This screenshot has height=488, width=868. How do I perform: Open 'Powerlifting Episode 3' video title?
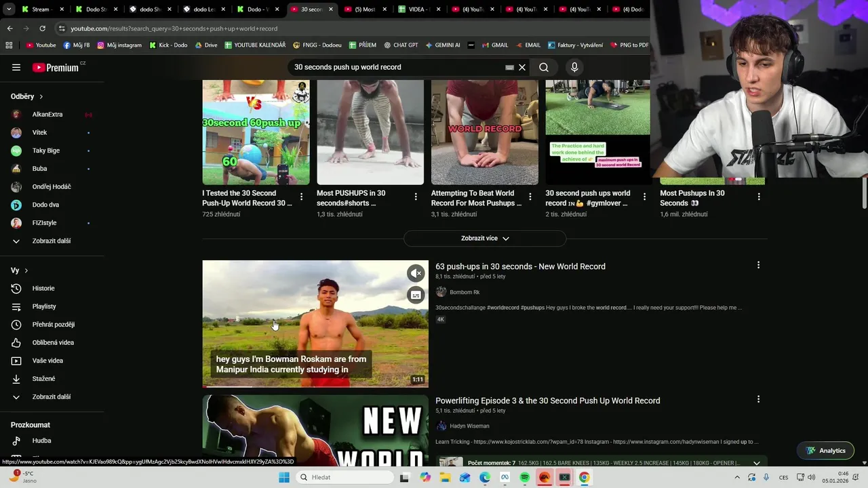[x=547, y=401]
